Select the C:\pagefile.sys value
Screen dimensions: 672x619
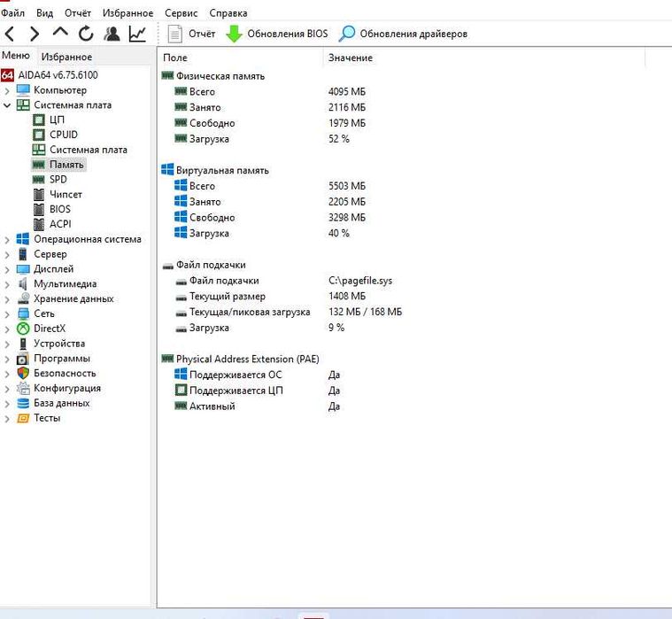pyautogui.click(x=360, y=281)
